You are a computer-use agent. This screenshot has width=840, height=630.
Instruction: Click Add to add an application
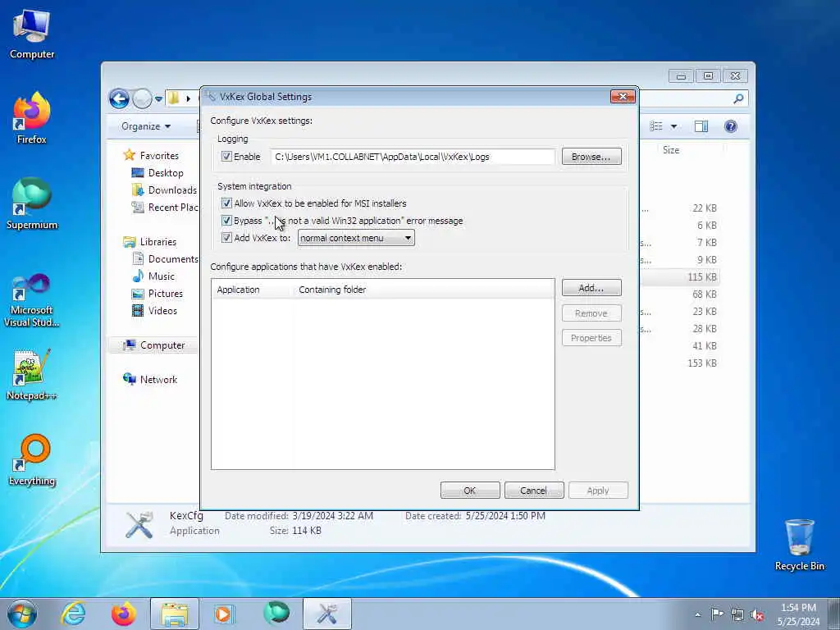pyautogui.click(x=591, y=288)
